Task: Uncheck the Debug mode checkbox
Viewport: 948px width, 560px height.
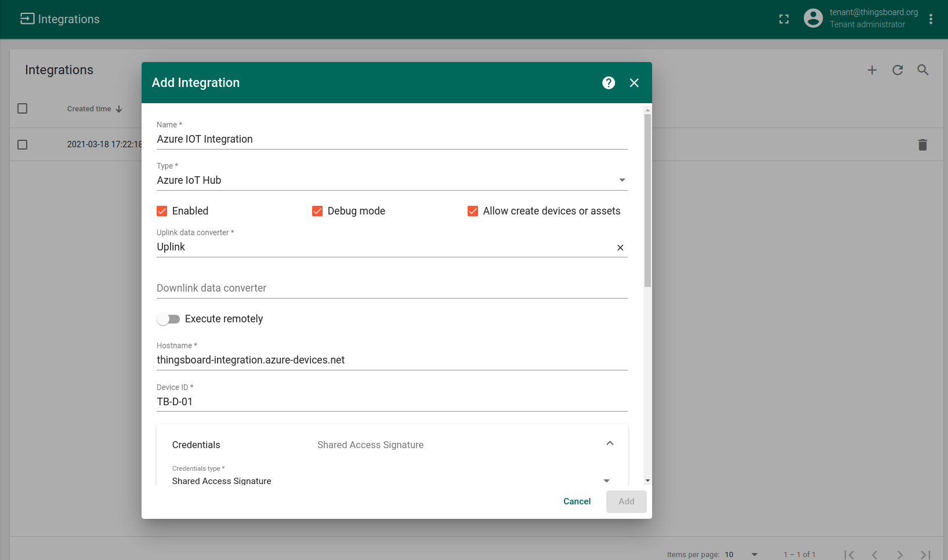Action: click(317, 211)
